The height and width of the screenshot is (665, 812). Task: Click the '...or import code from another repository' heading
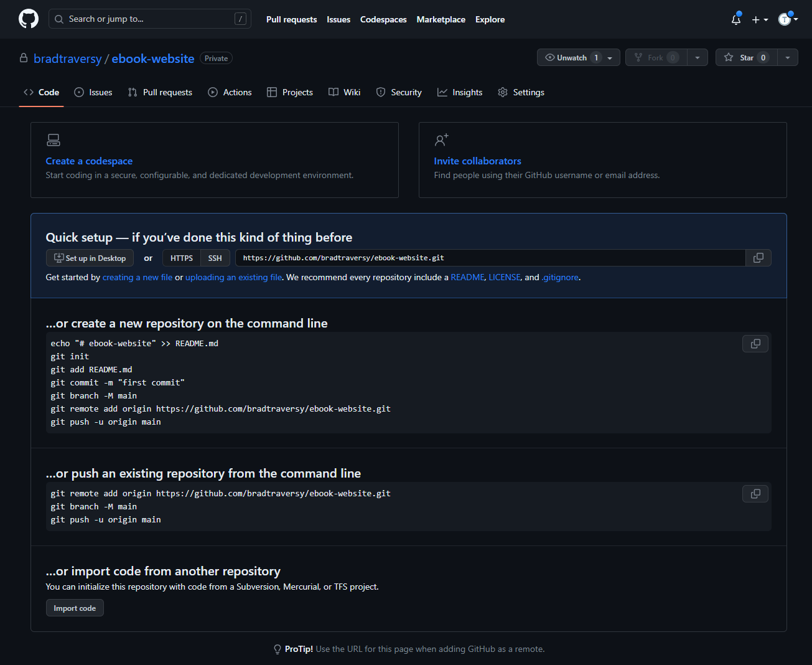(x=163, y=571)
